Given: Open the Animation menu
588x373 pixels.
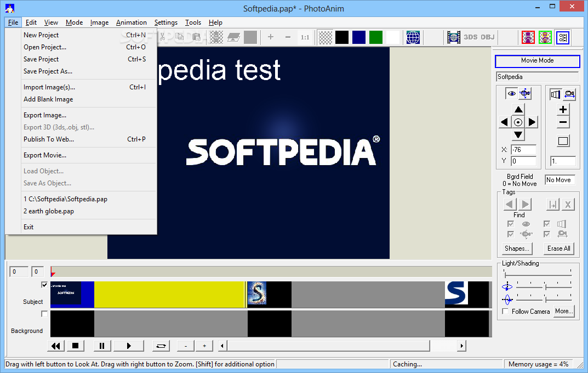Looking at the screenshot, I should [x=132, y=22].
